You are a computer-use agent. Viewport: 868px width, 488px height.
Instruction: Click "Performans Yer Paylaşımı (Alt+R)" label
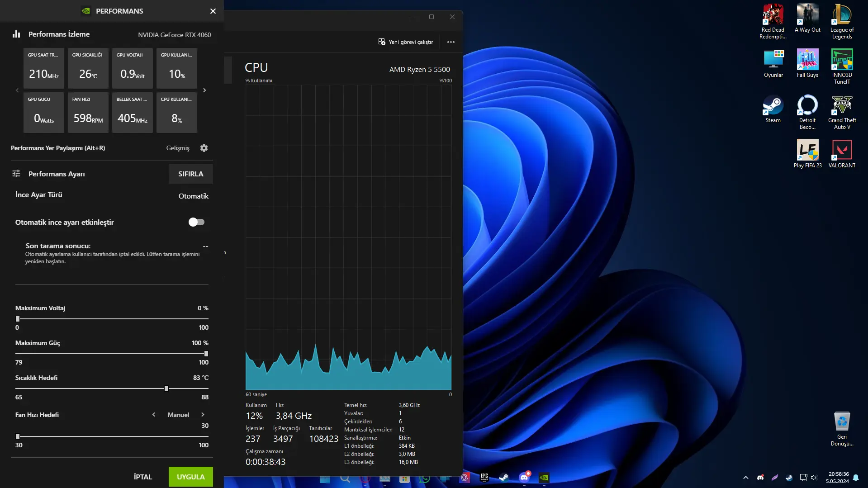(58, 148)
